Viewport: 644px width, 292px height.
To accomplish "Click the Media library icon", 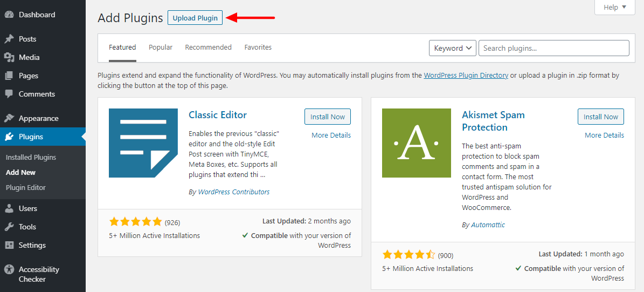I will pos(9,58).
